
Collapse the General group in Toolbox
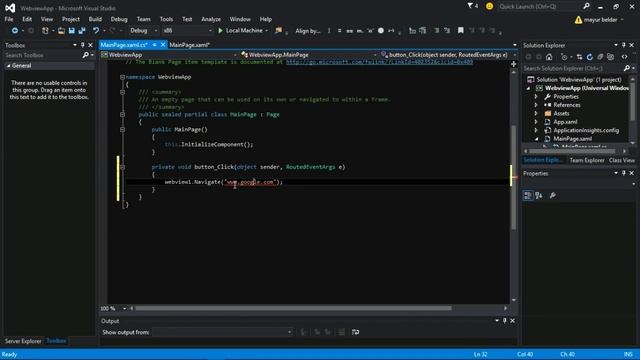(8, 66)
